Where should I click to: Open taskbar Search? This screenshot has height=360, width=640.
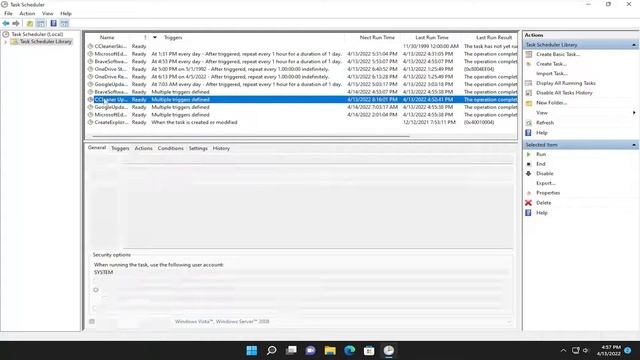pos(271,351)
